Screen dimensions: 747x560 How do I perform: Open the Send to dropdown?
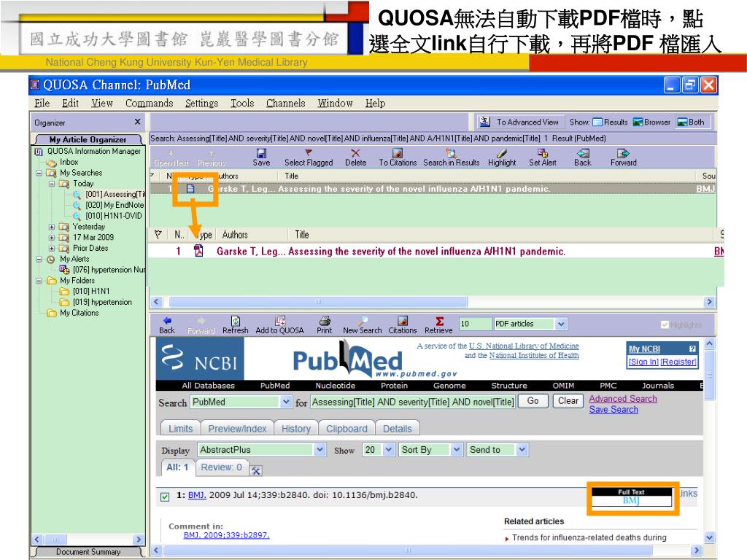point(522,449)
